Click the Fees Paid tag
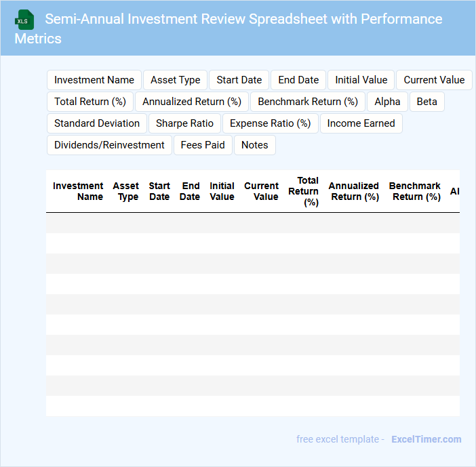 pos(203,145)
